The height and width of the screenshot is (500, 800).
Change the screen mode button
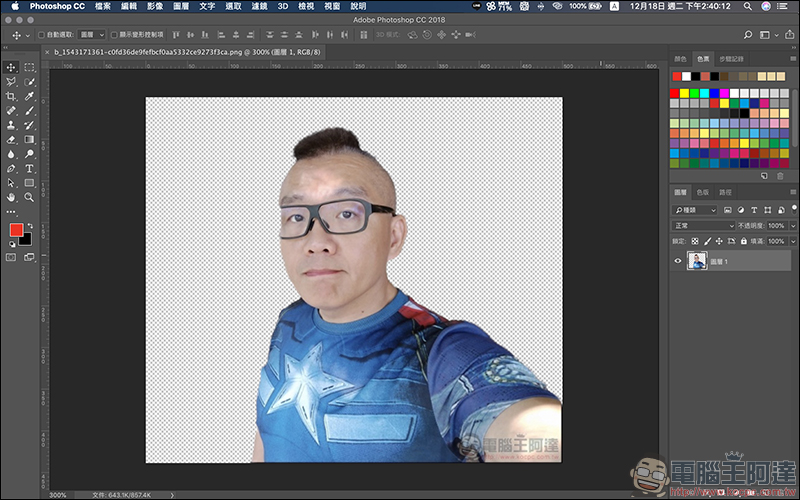coord(30,257)
